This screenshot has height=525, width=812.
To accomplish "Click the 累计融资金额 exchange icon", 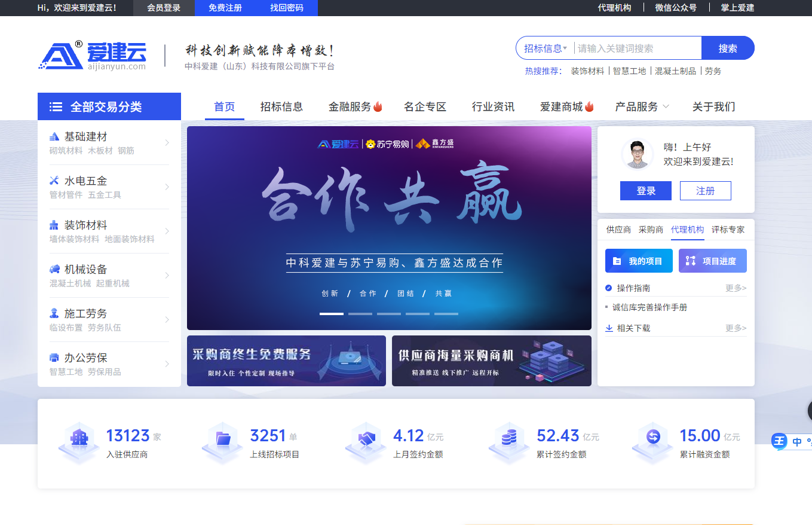I will (x=652, y=443).
